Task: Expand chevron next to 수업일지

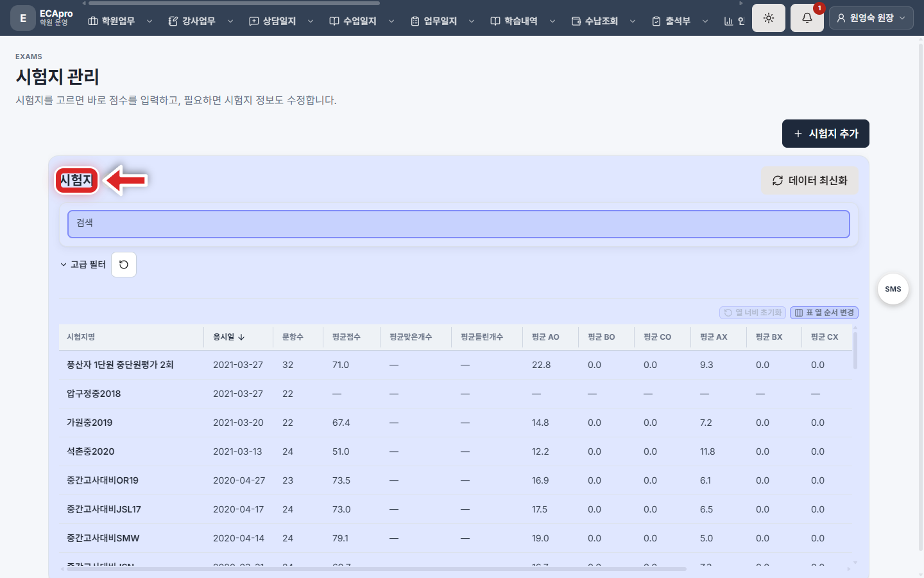Action: [x=391, y=21]
